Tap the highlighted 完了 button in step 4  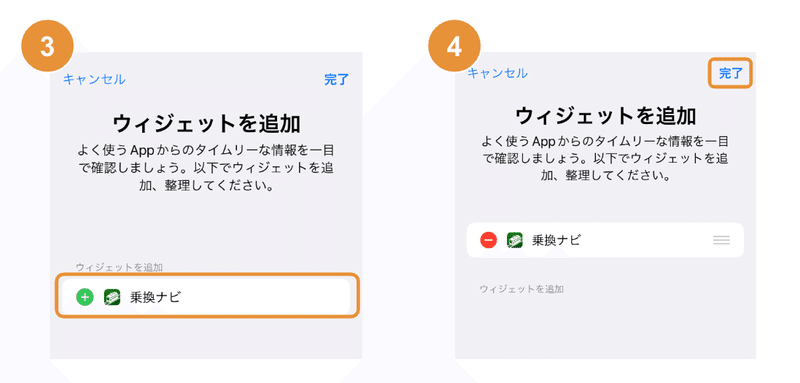tap(731, 73)
